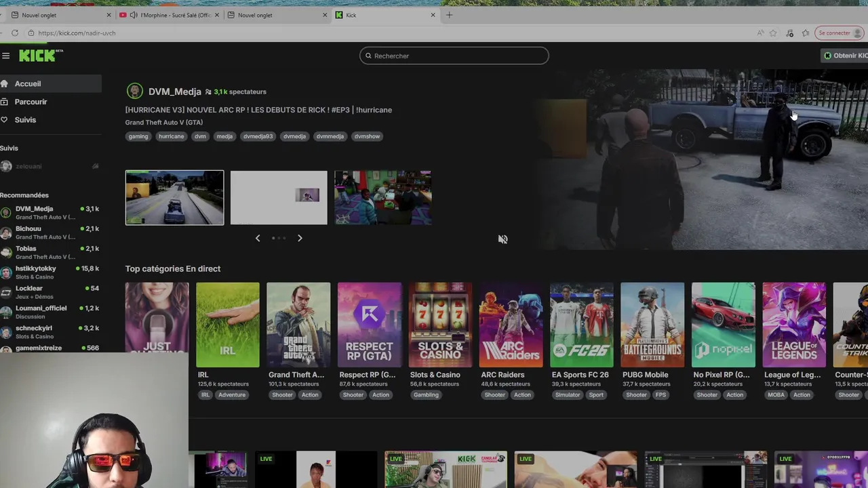Select the light-gray carousel thumbnail
The height and width of the screenshot is (488, 868).
pyautogui.click(x=279, y=197)
